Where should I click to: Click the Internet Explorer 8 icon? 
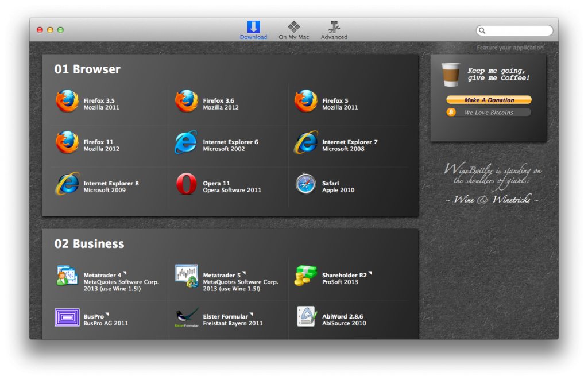coord(67,184)
